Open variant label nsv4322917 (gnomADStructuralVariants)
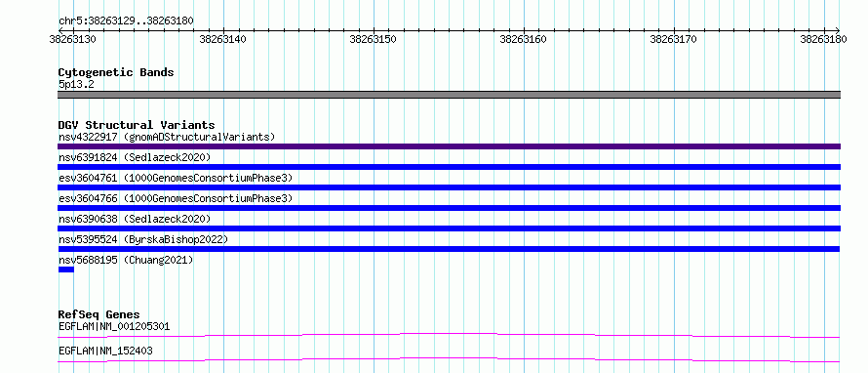868x373 pixels. tap(167, 137)
